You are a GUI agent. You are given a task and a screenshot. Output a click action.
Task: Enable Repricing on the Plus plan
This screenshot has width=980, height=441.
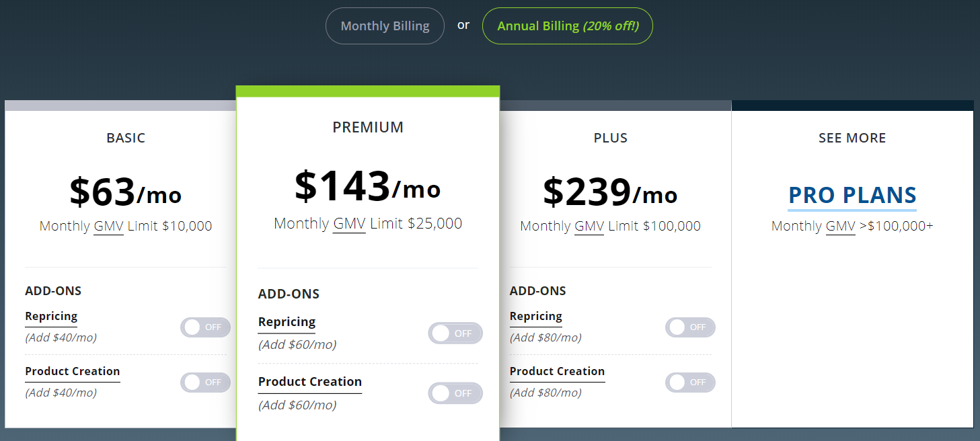coord(690,327)
